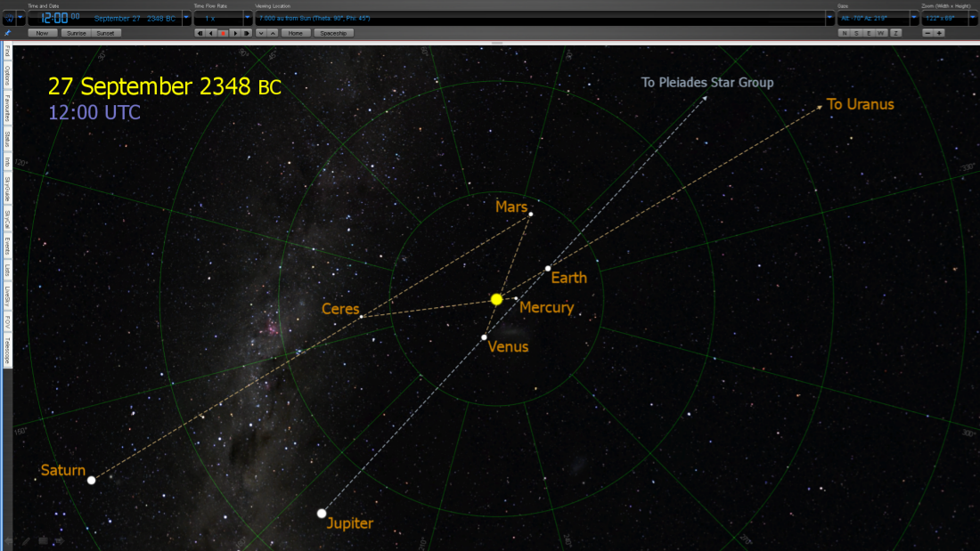
Task: Select the Mars planet dot
Action: tap(531, 215)
